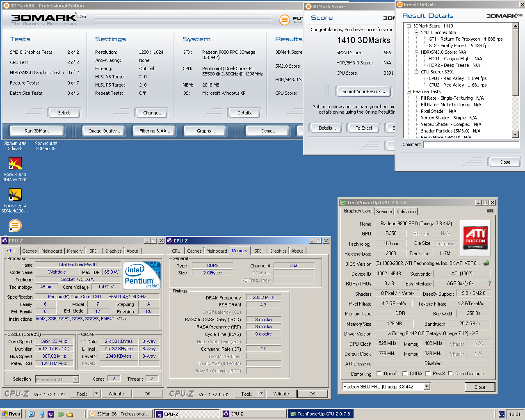Click Close button in GPU-Z window
The height and width of the screenshot is (420, 525).
coord(480,387)
